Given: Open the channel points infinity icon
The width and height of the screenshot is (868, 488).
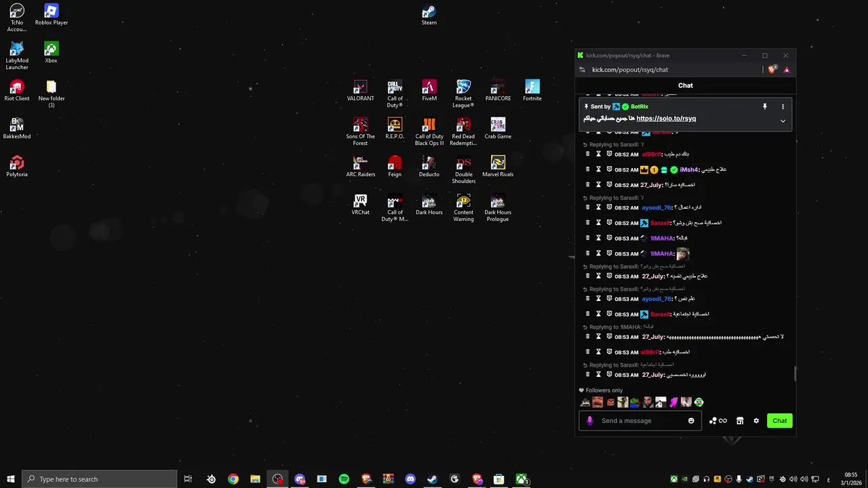Looking at the screenshot, I should pyautogui.click(x=718, y=421).
